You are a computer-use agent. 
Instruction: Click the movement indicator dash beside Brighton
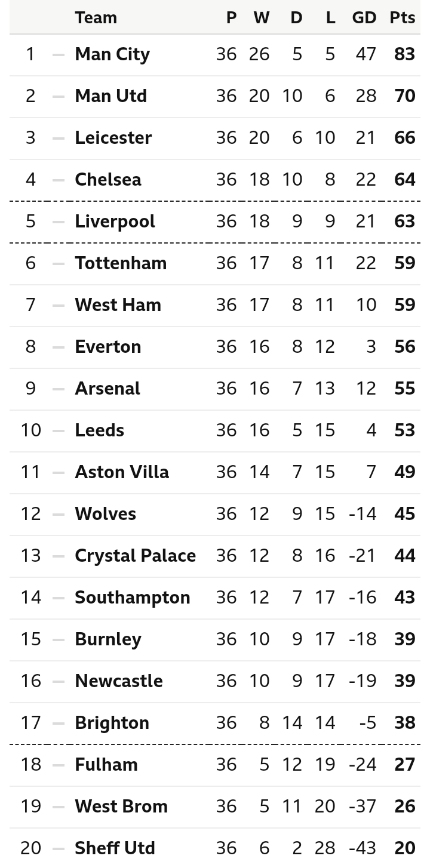pos(58,723)
